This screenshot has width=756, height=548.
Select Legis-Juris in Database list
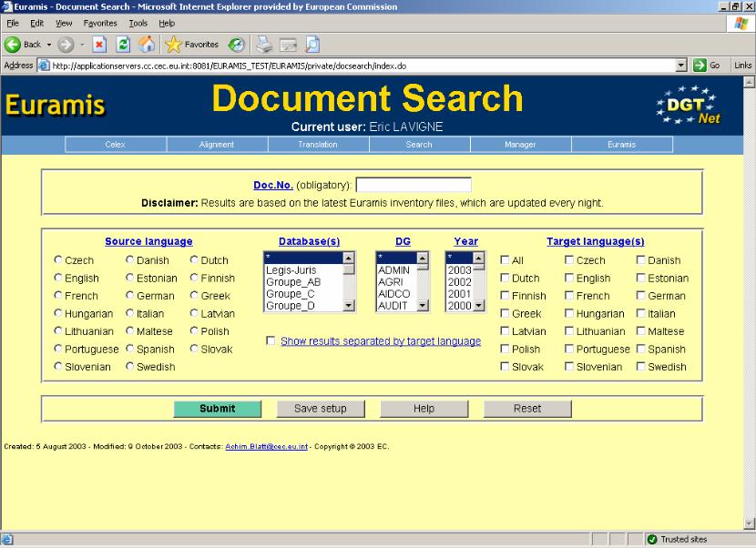coord(303,270)
